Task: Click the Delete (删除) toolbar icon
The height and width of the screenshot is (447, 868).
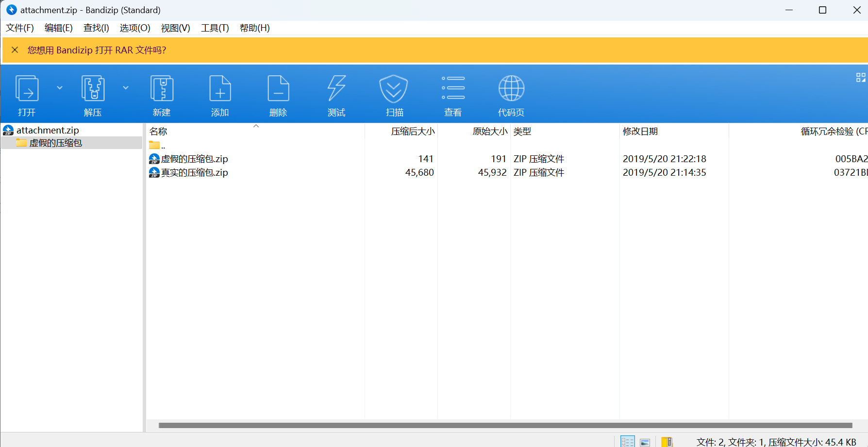Action: (x=278, y=89)
